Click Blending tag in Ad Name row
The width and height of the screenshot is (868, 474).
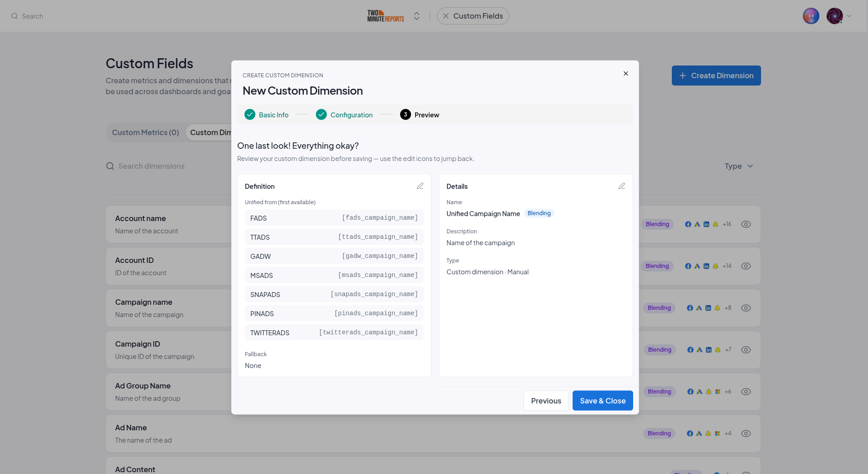pyautogui.click(x=659, y=434)
